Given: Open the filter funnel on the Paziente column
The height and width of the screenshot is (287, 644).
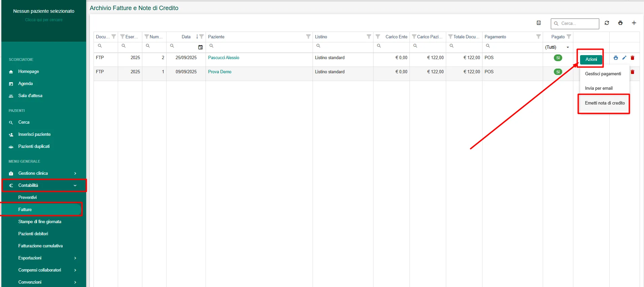Looking at the screenshot, I should pos(308,37).
